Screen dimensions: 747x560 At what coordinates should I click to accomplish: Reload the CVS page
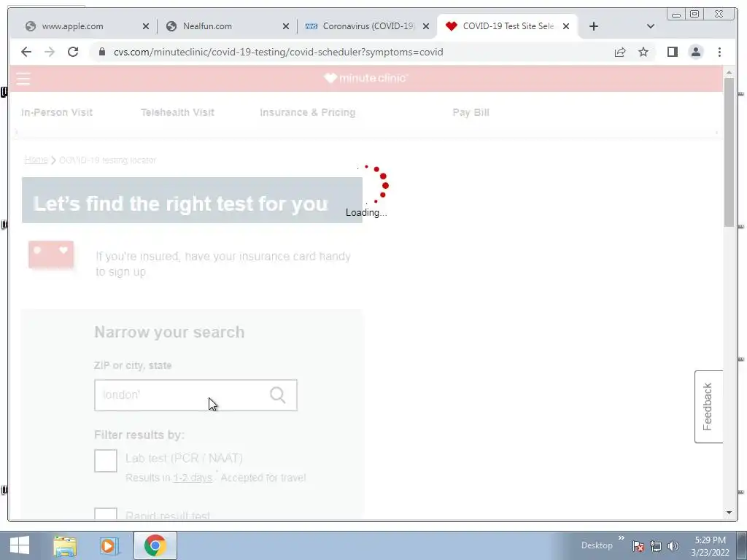[x=73, y=52]
